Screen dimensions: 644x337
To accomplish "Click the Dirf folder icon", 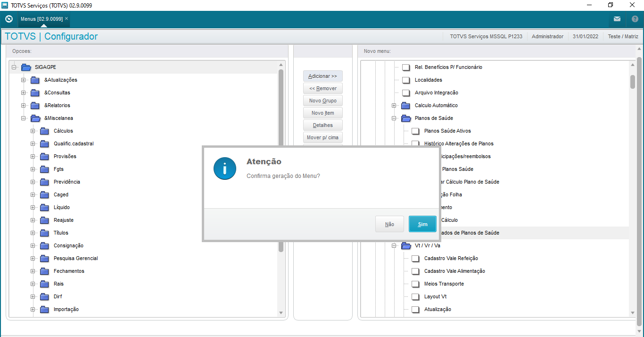I will pyautogui.click(x=45, y=296).
